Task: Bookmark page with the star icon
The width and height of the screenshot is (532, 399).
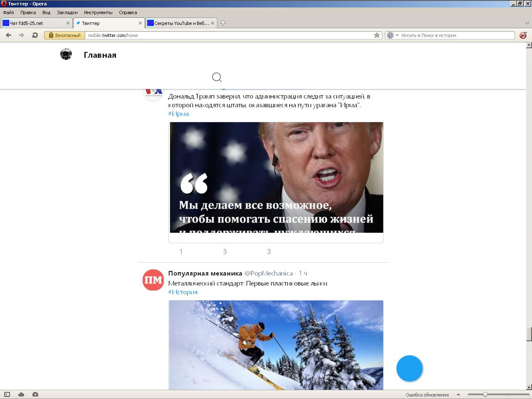Action: point(377,35)
